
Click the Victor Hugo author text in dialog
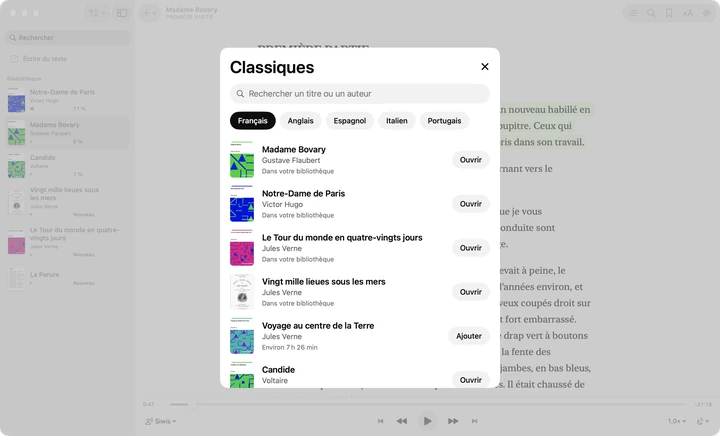pyautogui.click(x=282, y=204)
